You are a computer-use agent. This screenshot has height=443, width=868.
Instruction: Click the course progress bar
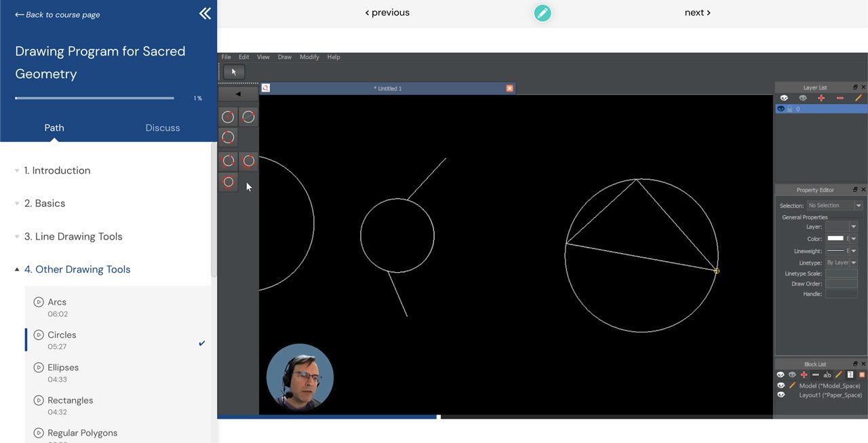tap(94, 98)
